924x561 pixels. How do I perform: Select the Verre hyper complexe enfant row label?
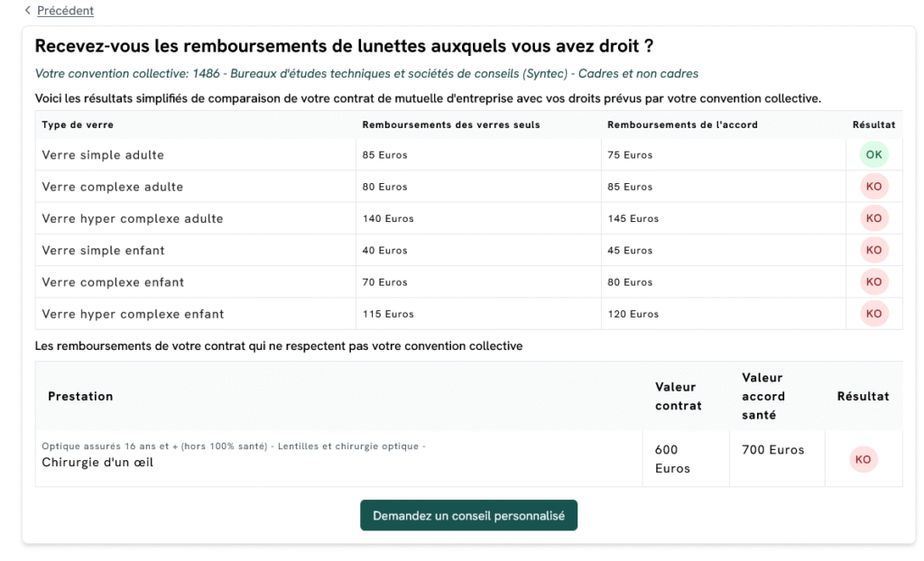133,314
